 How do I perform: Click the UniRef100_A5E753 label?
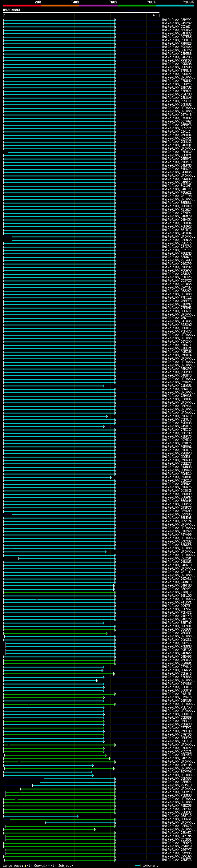click(x=177, y=707)
